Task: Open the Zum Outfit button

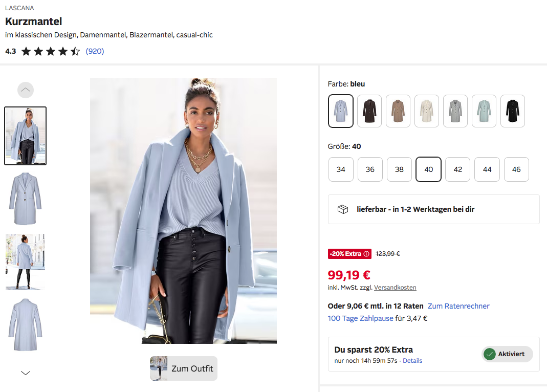Action: coord(184,368)
